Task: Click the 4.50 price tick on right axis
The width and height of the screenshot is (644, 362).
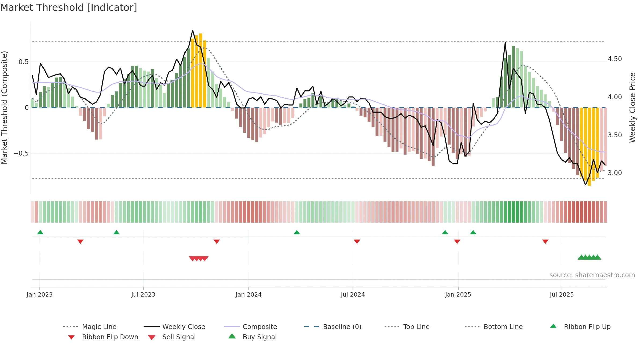Action: click(615, 59)
